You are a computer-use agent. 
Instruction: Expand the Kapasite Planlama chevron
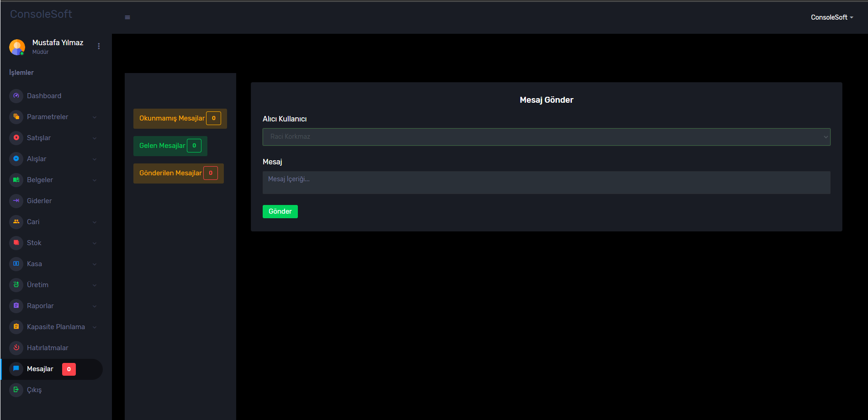pos(95,327)
